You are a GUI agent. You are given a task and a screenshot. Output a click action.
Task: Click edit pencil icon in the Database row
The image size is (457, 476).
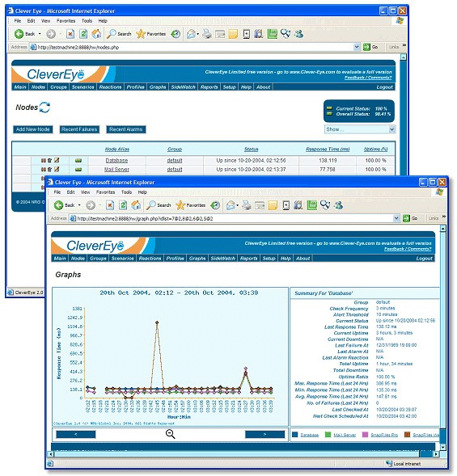click(x=57, y=160)
